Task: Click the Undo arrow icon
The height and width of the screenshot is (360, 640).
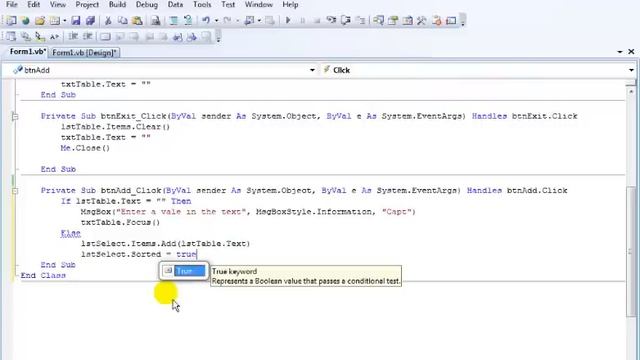Action: (x=206, y=20)
